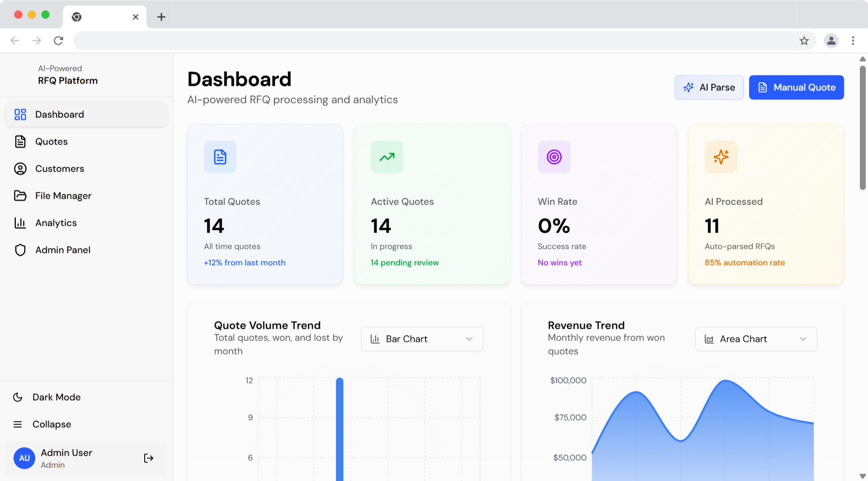The width and height of the screenshot is (868, 481).
Task: Open a new browser tab
Action: coord(161,17)
